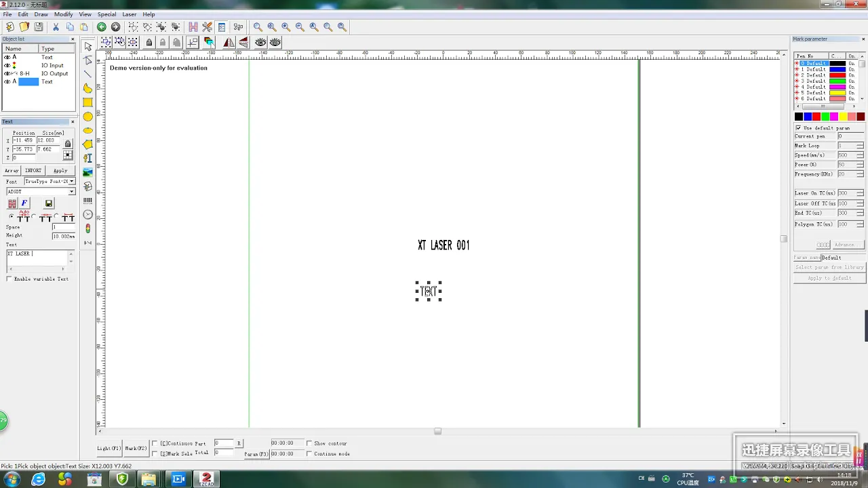Screen dimensions: 868x488
Task: Select the Draw circle tool
Action: [88, 117]
